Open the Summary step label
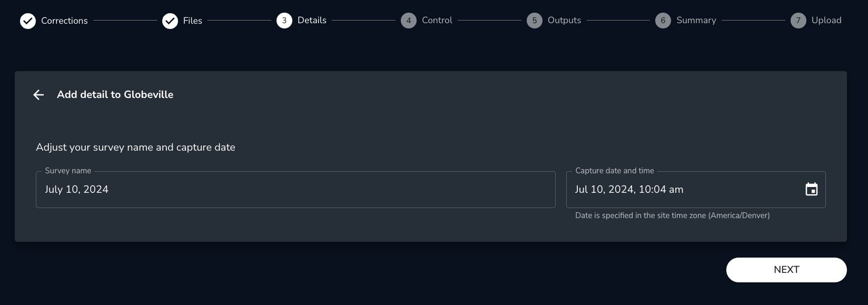This screenshot has height=305, width=868. click(x=696, y=21)
